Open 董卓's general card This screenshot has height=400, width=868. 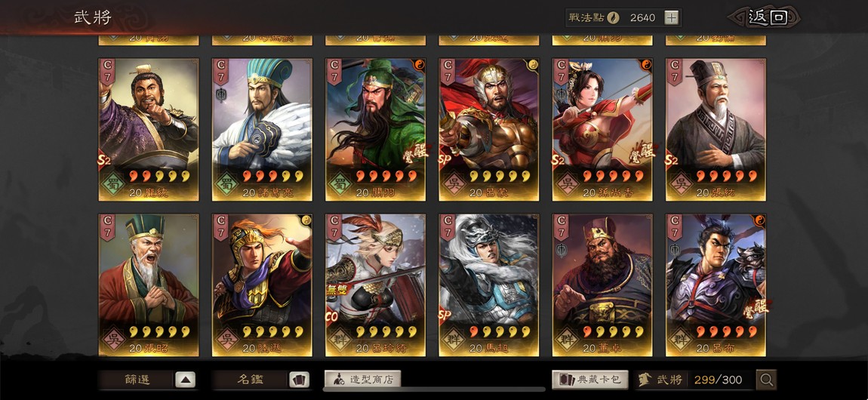(x=602, y=285)
